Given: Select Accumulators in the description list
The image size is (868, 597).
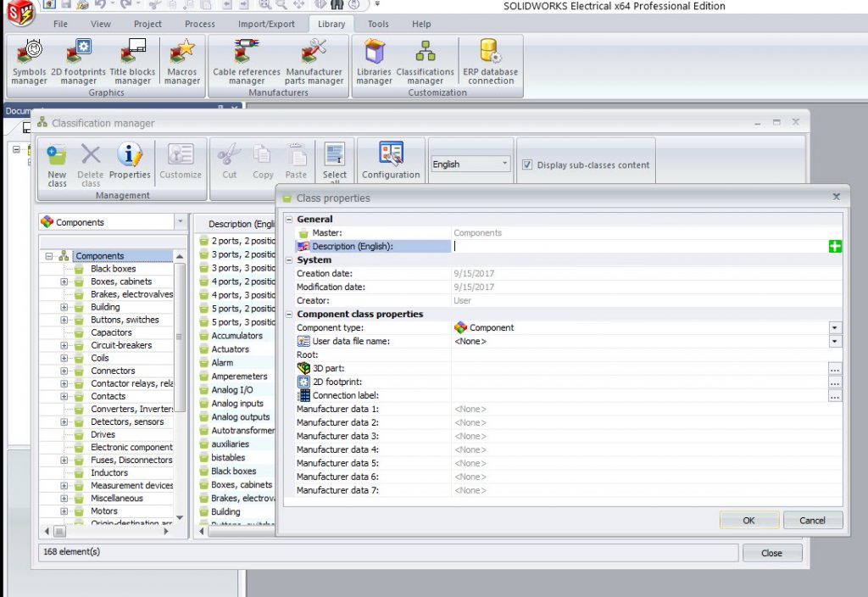Looking at the screenshot, I should coord(237,336).
